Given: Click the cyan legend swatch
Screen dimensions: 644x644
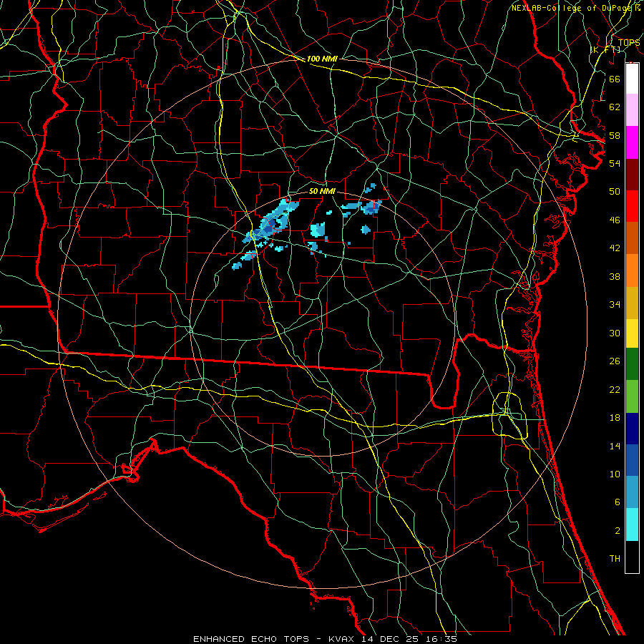Looking at the screenshot, I should coord(632,525).
